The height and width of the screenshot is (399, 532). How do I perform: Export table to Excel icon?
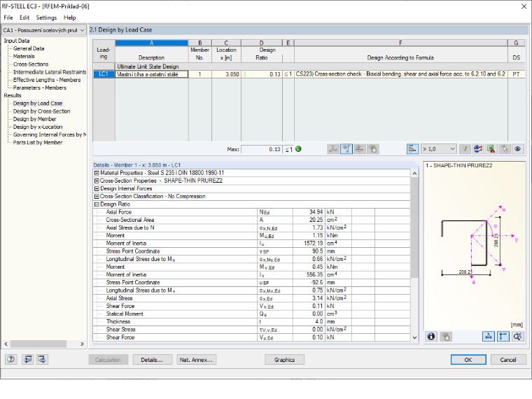tap(491, 149)
